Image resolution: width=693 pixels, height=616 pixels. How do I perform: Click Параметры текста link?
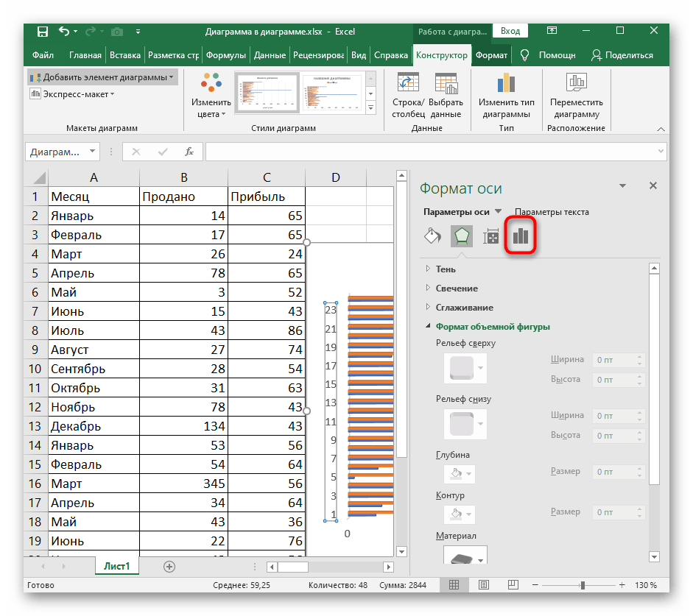coord(552,212)
